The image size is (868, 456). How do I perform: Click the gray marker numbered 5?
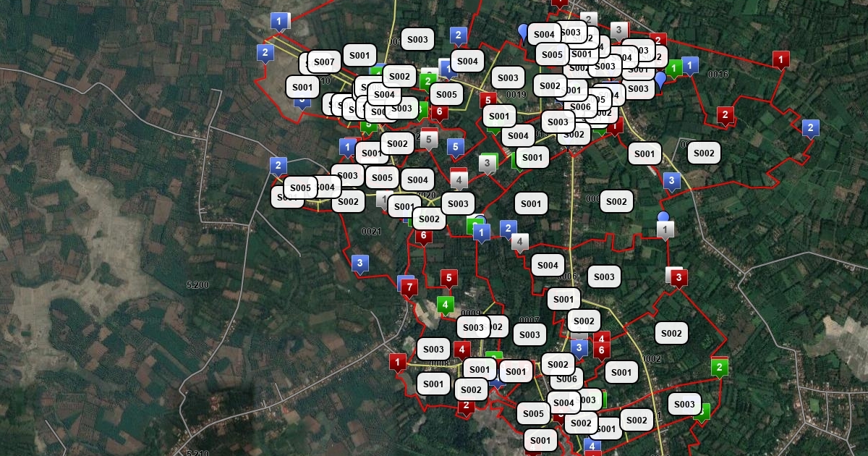[x=429, y=138]
